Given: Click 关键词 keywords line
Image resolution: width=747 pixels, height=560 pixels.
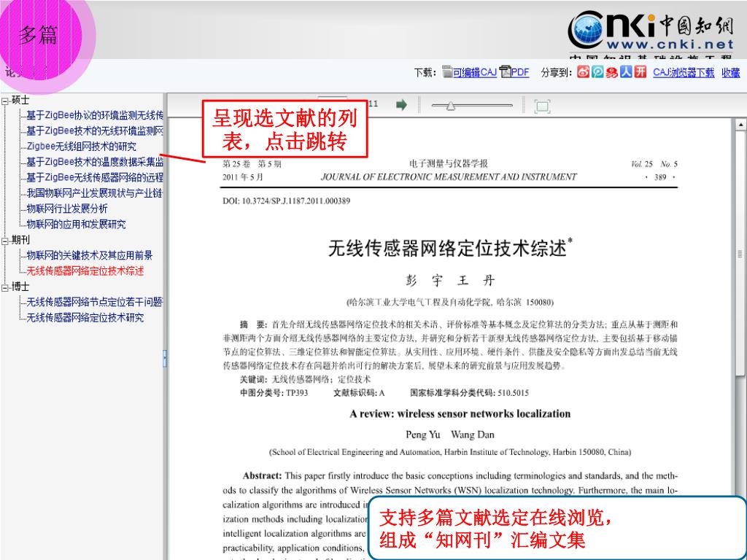Looking at the screenshot, I should pyautogui.click(x=305, y=379).
